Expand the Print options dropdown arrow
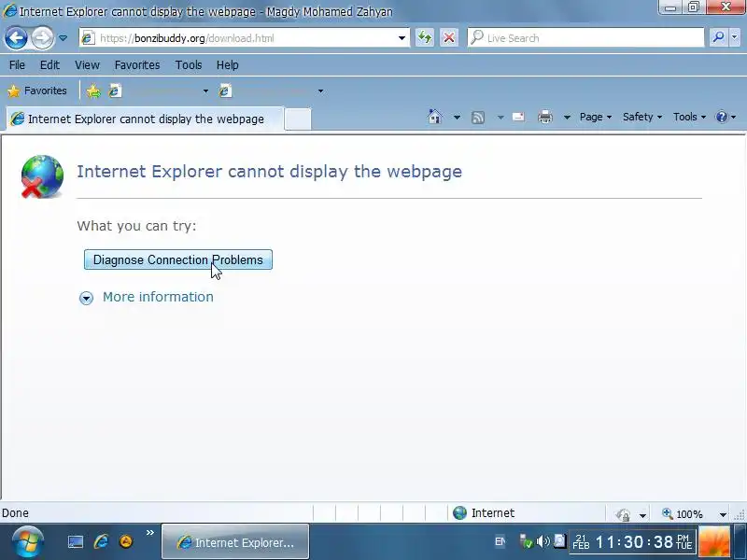This screenshot has width=747, height=560. coord(567,118)
